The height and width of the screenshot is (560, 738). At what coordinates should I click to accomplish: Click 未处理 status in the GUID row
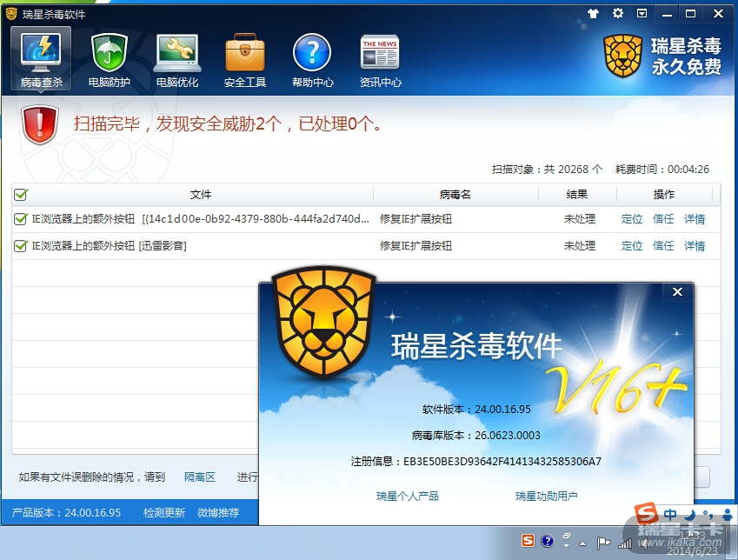580,219
